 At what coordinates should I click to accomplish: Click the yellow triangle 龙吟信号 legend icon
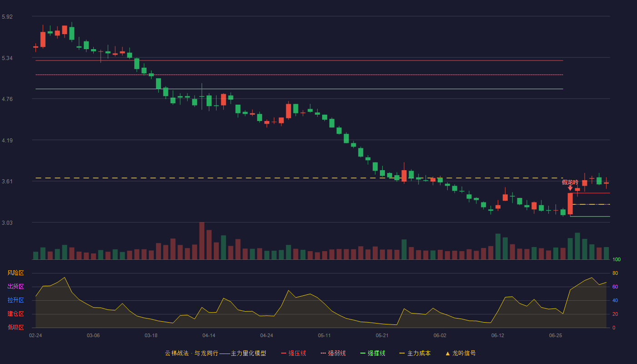tap(447, 353)
